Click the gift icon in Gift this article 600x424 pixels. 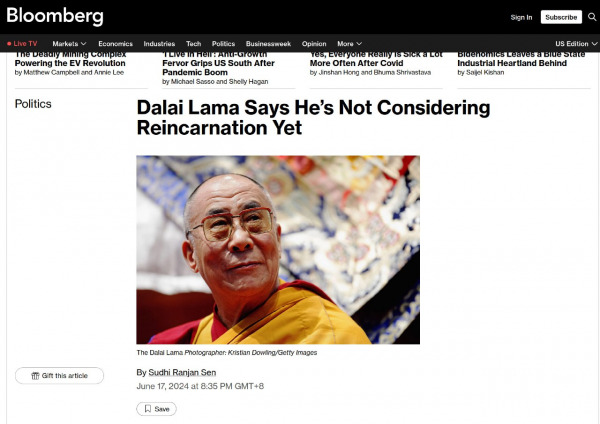pyautogui.click(x=35, y=376)
